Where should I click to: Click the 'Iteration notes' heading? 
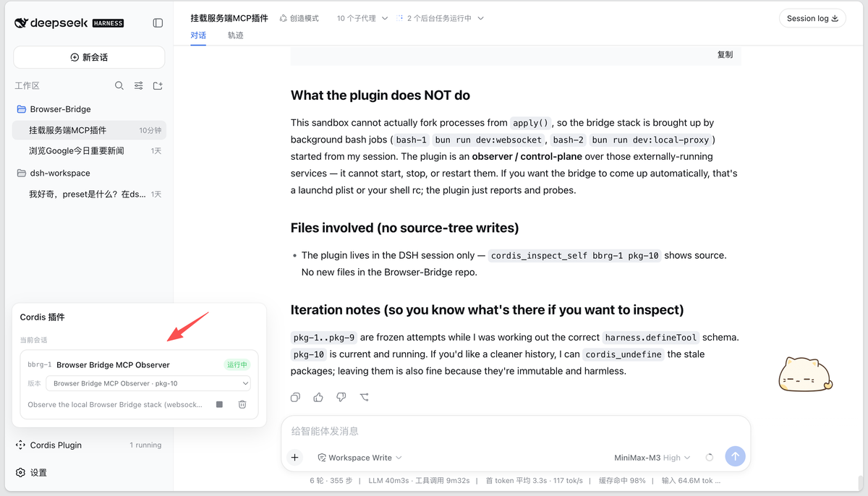click(487, 310)
